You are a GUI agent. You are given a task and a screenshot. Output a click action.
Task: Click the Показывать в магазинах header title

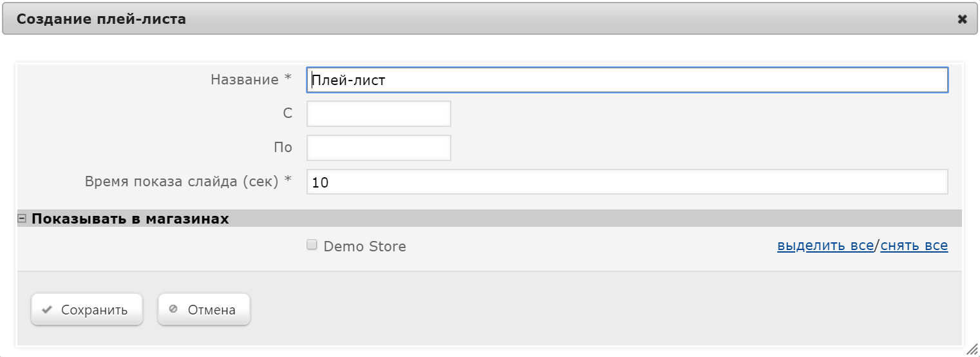pos(130,219)
